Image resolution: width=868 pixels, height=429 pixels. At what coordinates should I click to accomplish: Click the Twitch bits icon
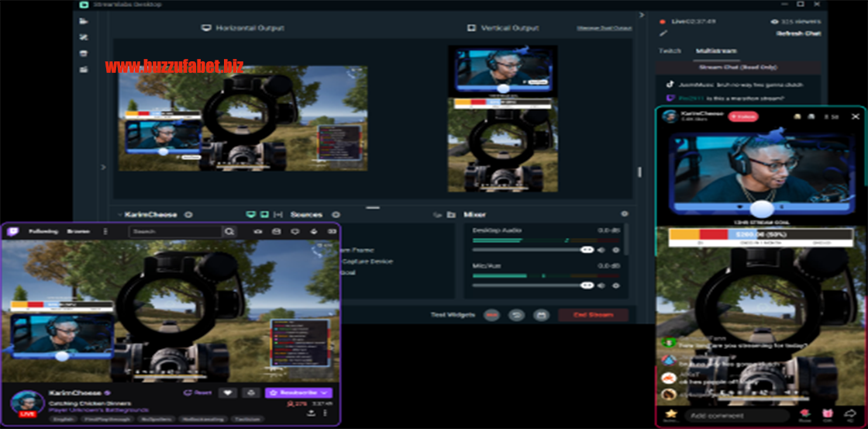click(314, 231)
